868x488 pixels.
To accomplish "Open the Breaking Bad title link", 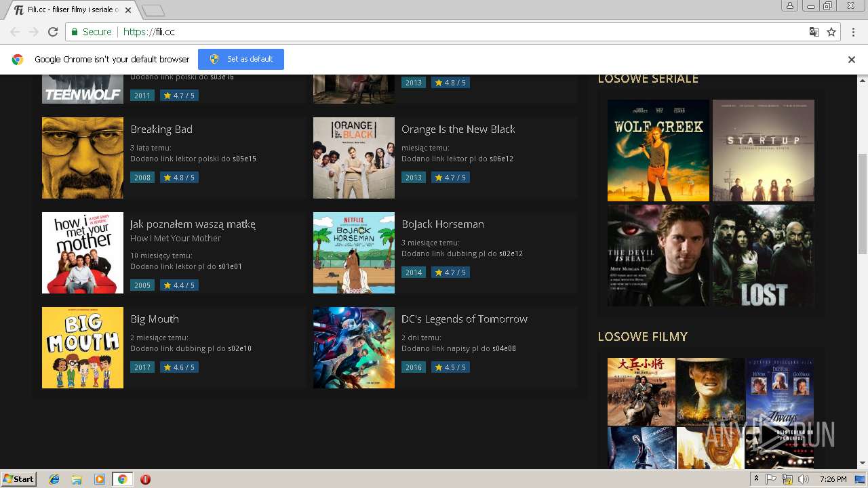I will pyautogui.click(x=161, y=129).
